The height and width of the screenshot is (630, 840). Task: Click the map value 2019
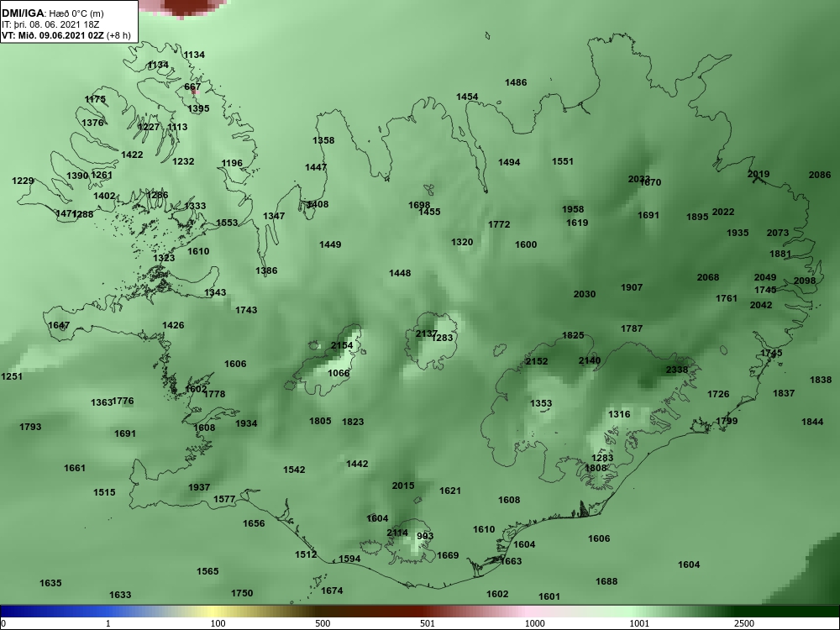759,174
